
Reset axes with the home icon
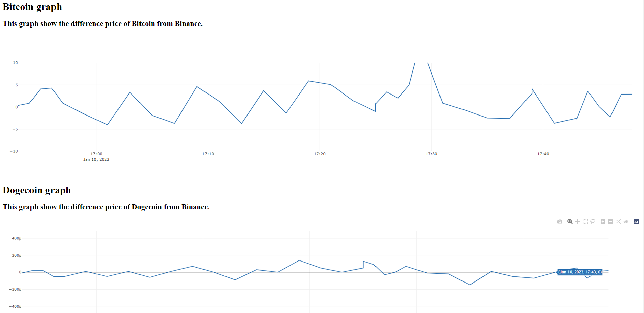coord(626,222)
